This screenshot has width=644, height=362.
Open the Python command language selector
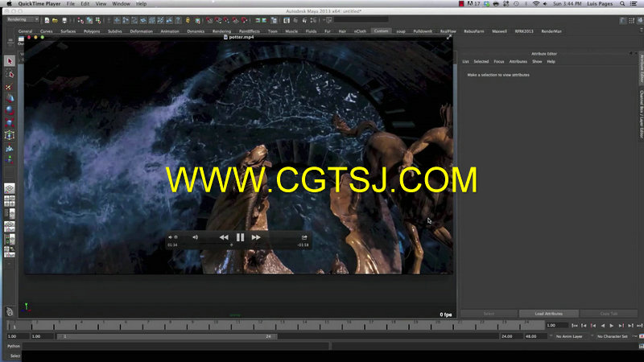(x=14, y=346)
